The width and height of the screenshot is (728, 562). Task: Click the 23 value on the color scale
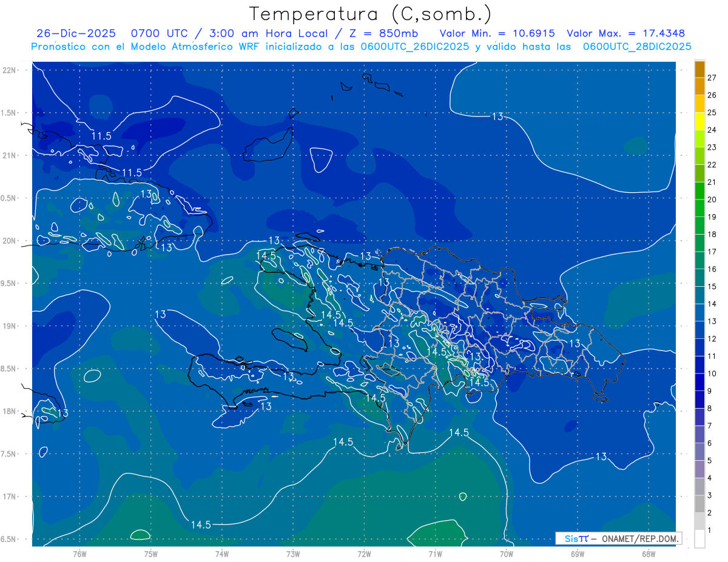pos(712,147)
